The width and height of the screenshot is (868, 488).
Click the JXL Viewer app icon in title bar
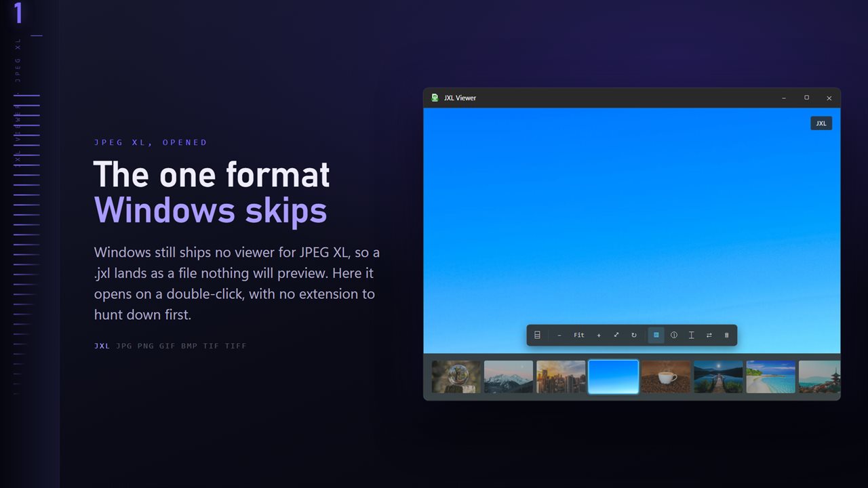pyautogui.click(x=435, y=98)
